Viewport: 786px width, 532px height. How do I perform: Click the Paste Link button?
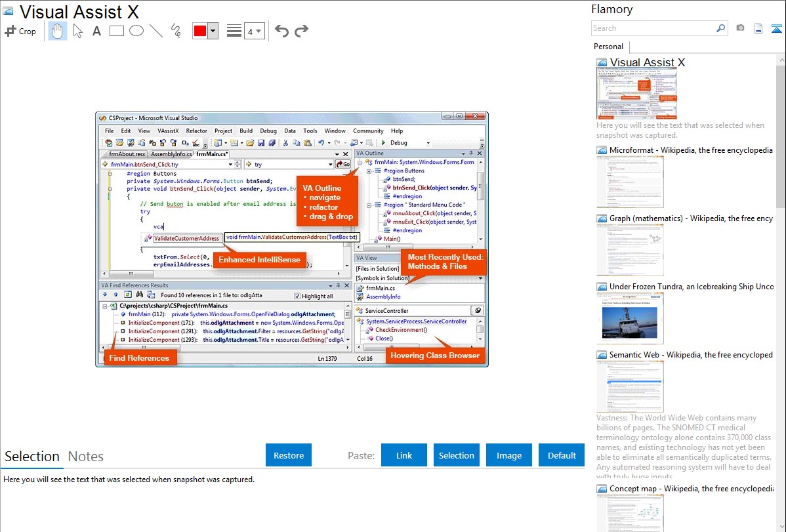coord(404,455)
